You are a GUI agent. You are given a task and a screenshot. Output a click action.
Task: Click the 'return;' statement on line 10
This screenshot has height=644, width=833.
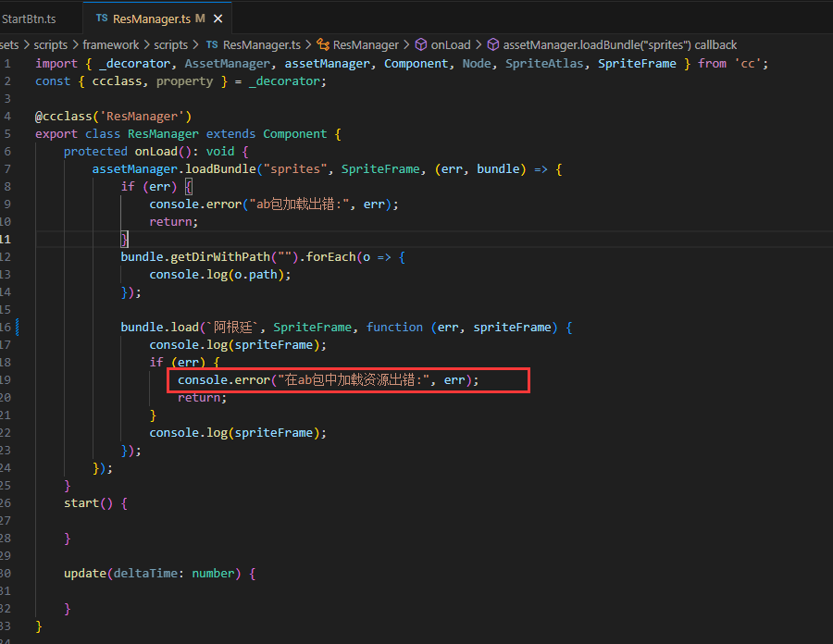point(174,221)
